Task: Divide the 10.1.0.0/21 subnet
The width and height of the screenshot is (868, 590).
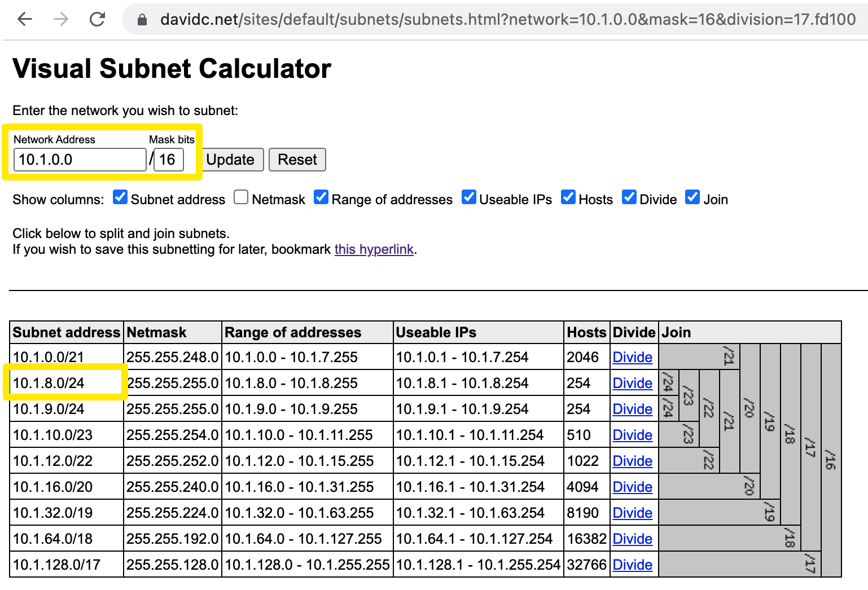Action: click(x=632, y=357)
